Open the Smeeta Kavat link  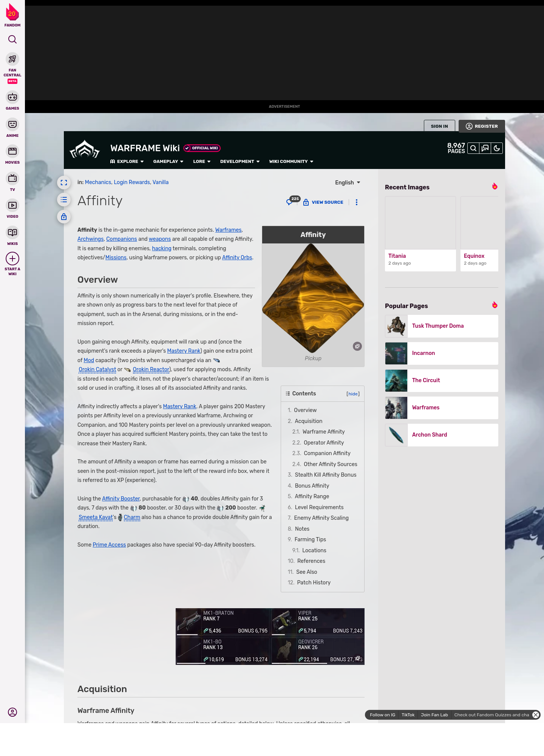point(96,517)
